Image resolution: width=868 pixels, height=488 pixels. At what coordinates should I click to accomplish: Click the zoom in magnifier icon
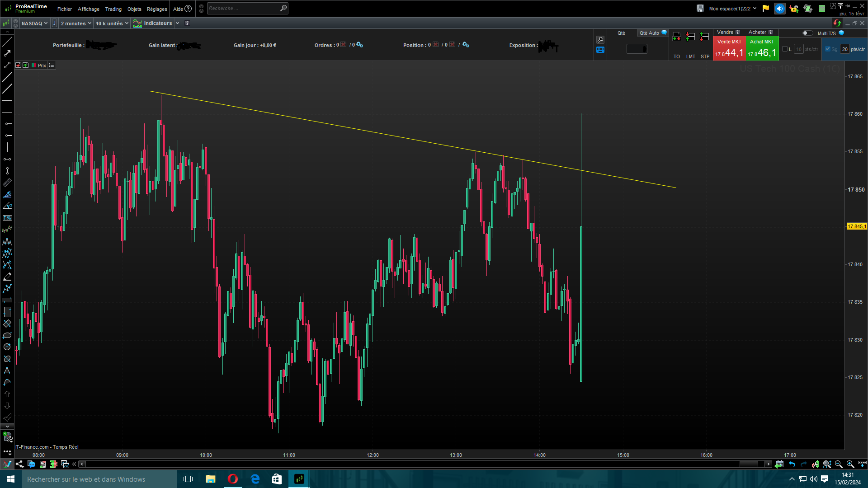click(850, 464)
